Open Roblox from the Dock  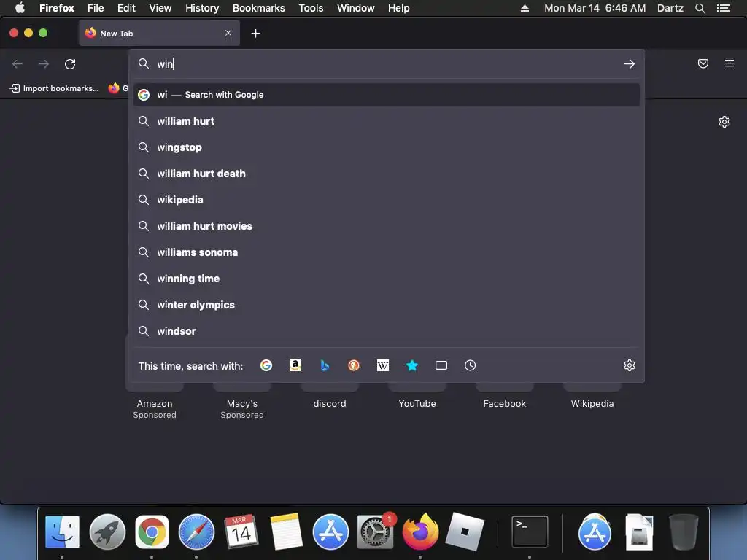click(x=465, y=532)
